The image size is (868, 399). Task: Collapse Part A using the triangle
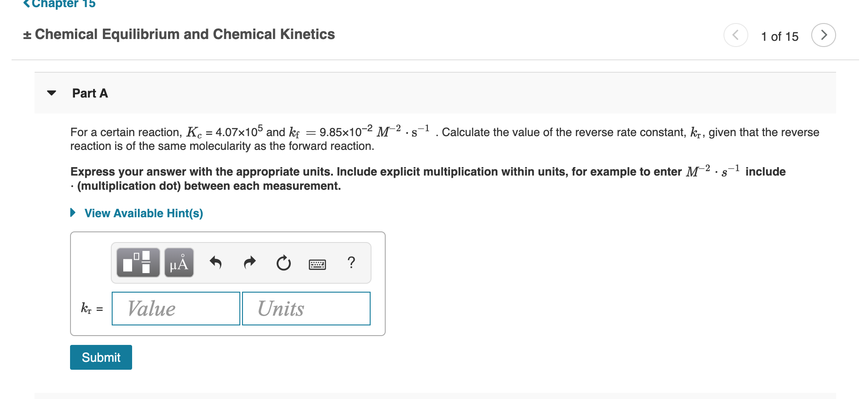(x=51, y=93)
